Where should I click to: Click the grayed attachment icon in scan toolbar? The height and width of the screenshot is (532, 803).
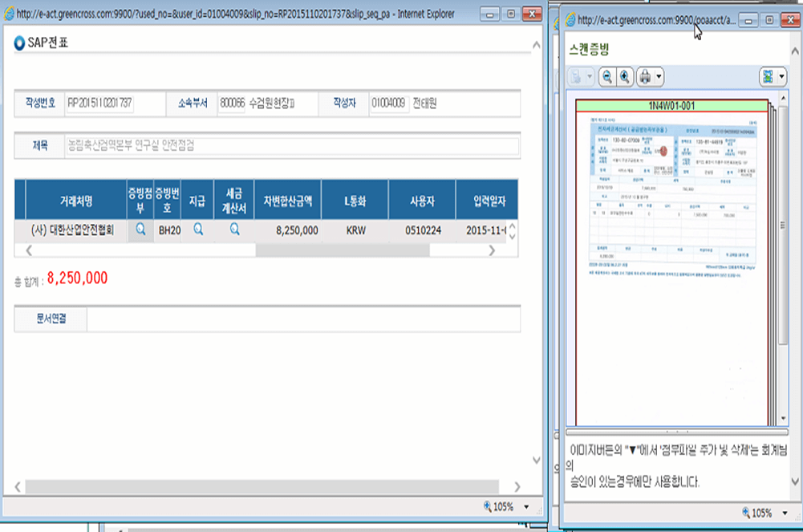tap(576, 76)
